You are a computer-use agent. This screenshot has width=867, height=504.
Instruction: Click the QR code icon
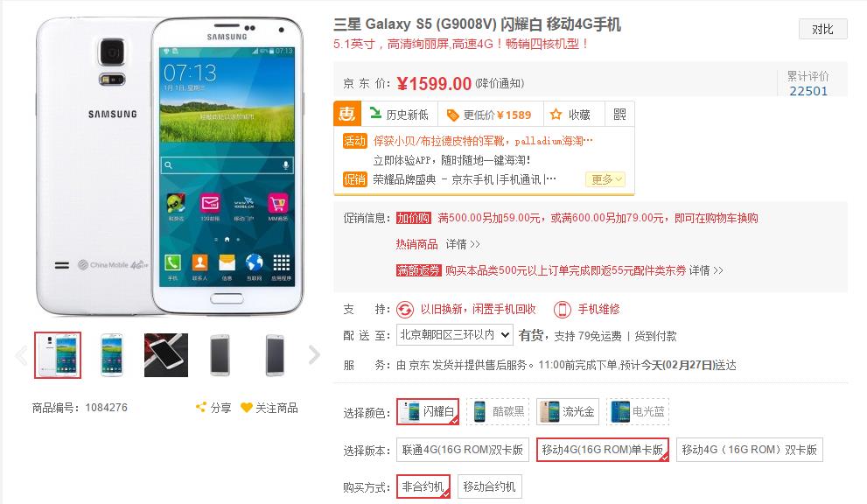[x=619, y=115]
